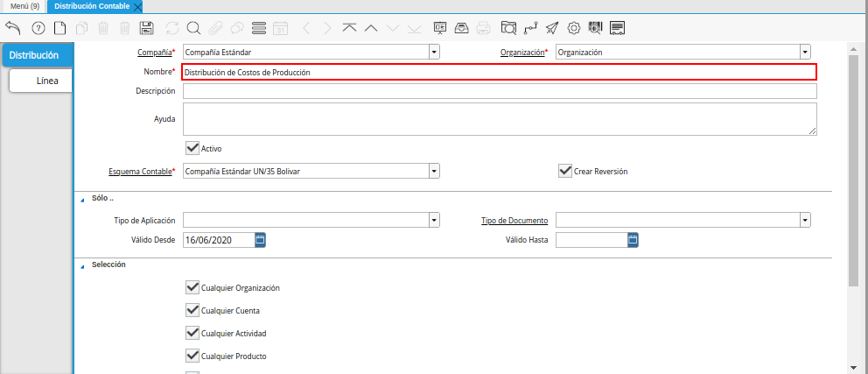Open the search magnifier icon in toolbar
This screenshot has width=868, height=374.
(193, 28)
